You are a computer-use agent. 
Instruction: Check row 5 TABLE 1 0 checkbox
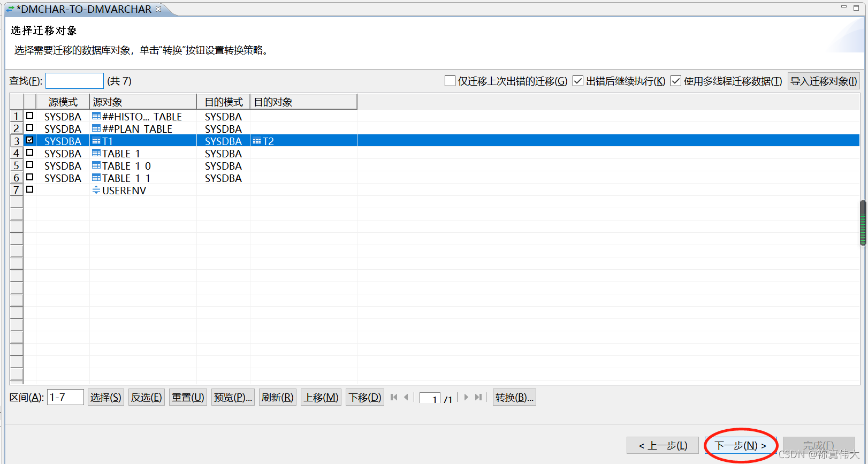pyautogui.click(x=30, y=165)
